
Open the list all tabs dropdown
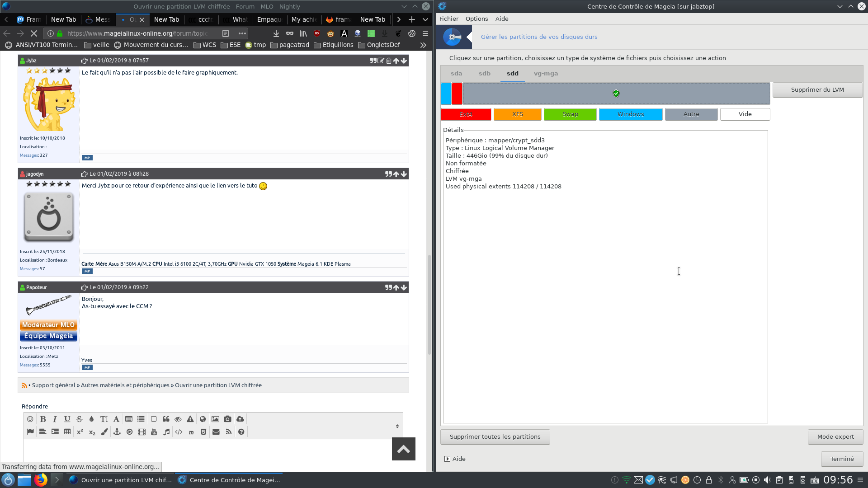(x=425, y=19)
